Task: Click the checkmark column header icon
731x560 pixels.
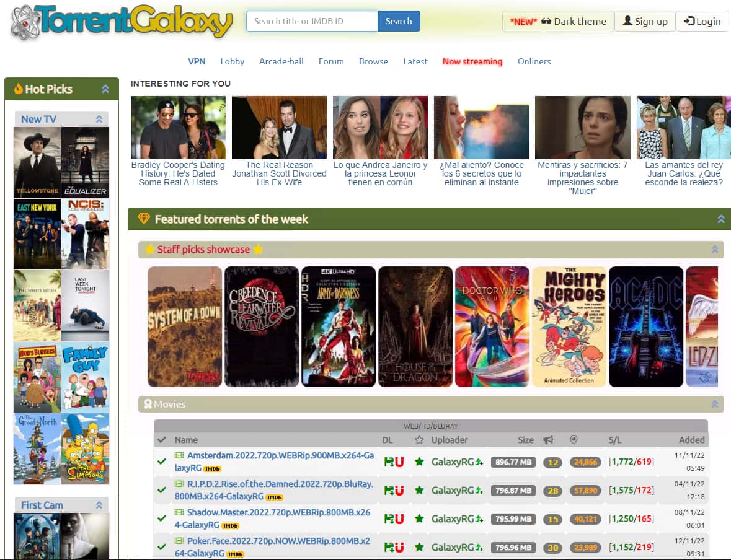Action: tap(162, 439)
